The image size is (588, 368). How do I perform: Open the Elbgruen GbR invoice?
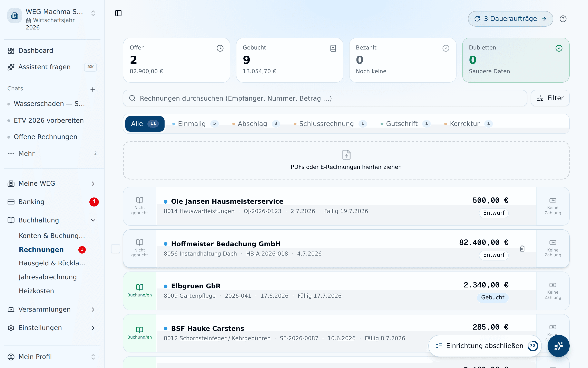tap(346, 291)
